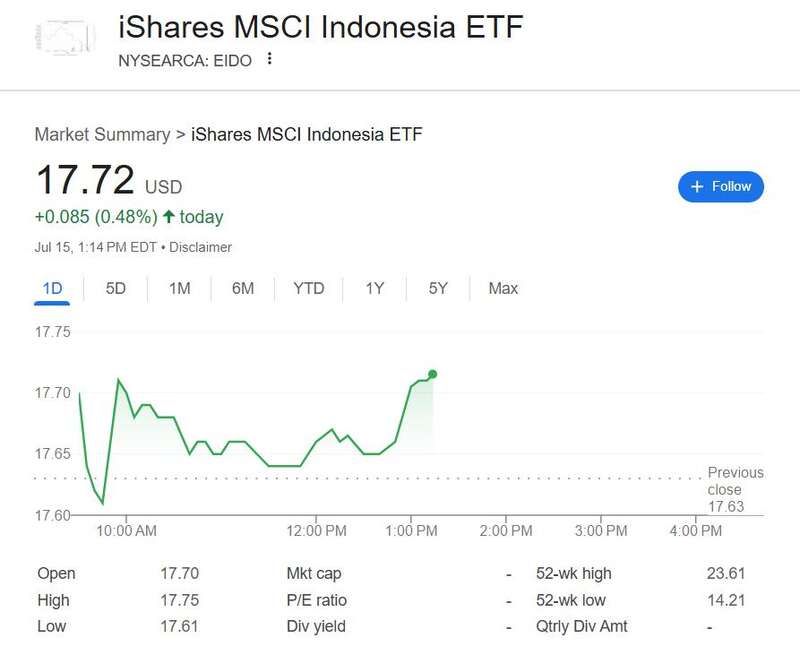Go to Market Summary breadcrumb
The width and height of the screenshot is (800, 655).
[x=102, y=135]
